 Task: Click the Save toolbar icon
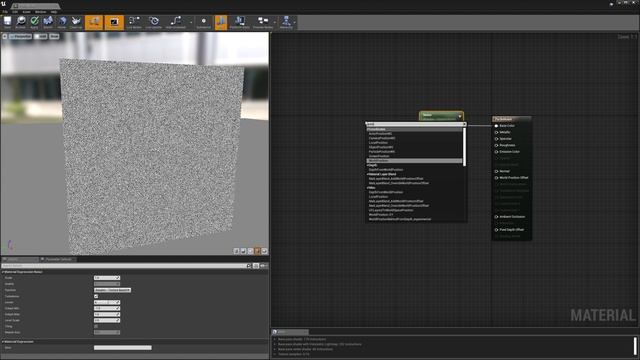pos(7,22)
